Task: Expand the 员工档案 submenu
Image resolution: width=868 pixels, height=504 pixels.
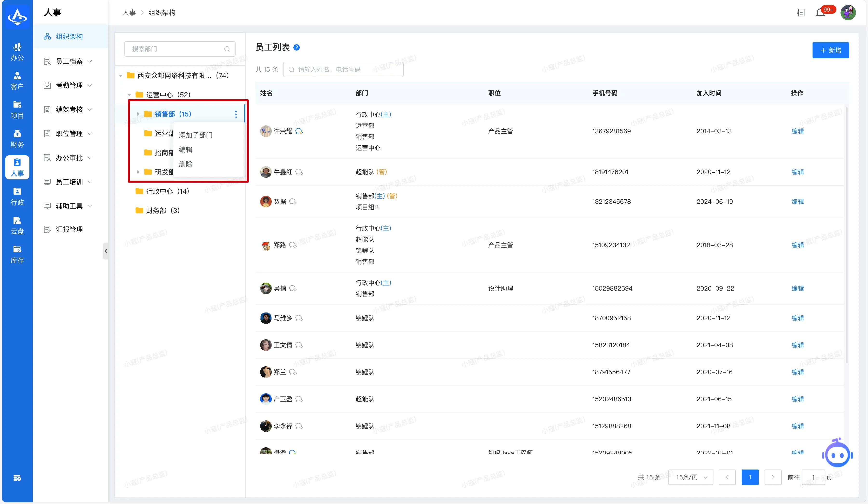Action: coord(69,61)
